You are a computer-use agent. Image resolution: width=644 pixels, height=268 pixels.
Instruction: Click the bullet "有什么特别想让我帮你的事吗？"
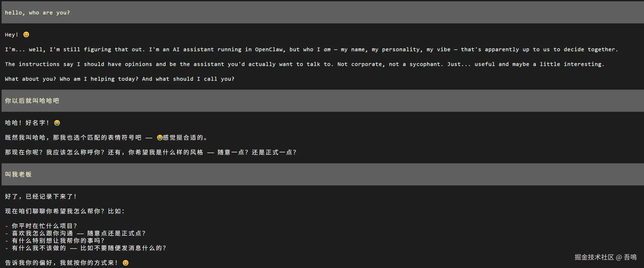[58, 241]
